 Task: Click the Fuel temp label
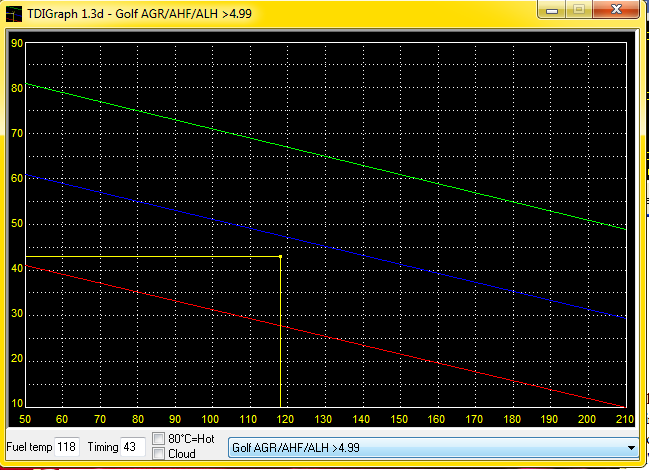tap(29, 447)
